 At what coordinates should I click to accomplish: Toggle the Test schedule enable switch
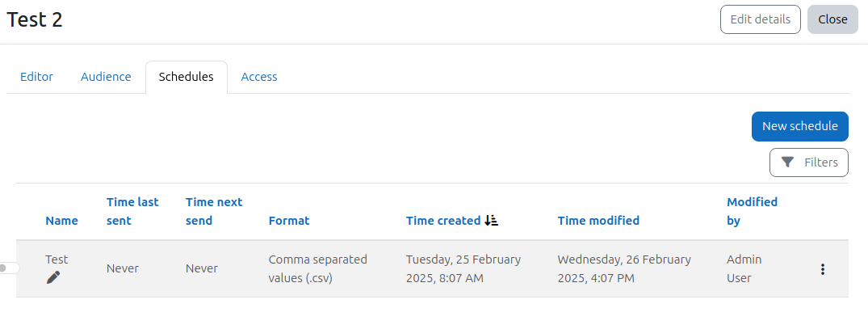coord(9,268)
